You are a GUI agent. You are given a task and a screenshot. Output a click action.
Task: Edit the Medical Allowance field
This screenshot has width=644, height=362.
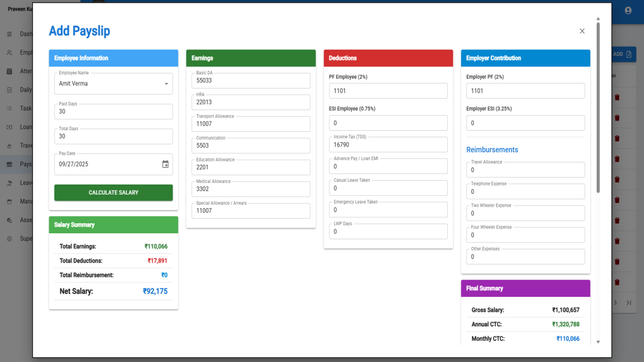251,189
